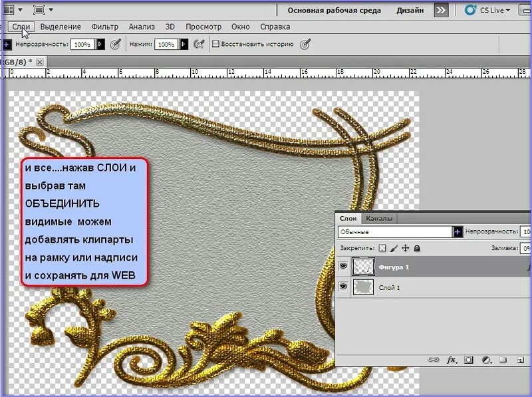
Task: Open the brush mode dropdown arrow at options bar start
Action: pos(7,44)
